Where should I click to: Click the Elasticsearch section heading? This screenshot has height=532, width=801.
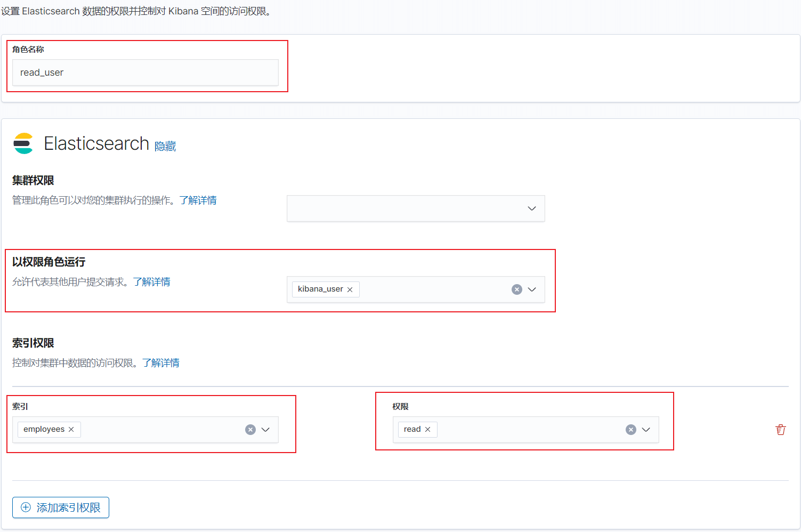(96, 143)
